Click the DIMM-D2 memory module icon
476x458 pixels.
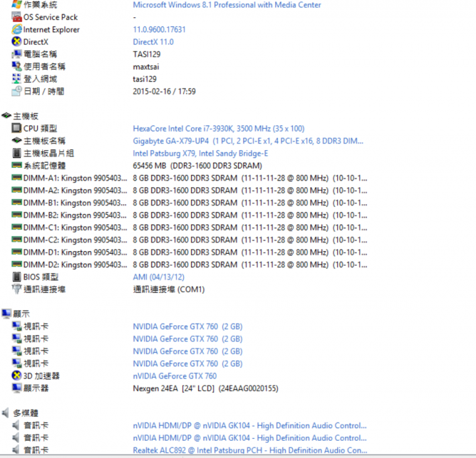pos(17,264)
